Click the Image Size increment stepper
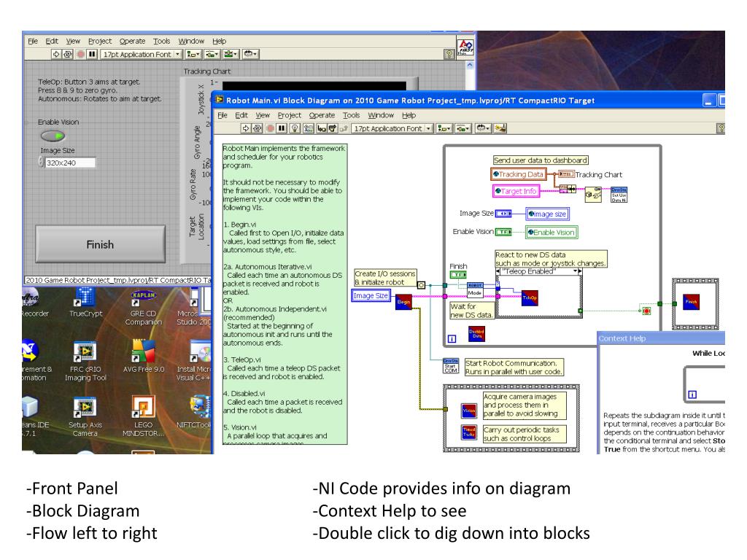 click(x=41, y=160)
